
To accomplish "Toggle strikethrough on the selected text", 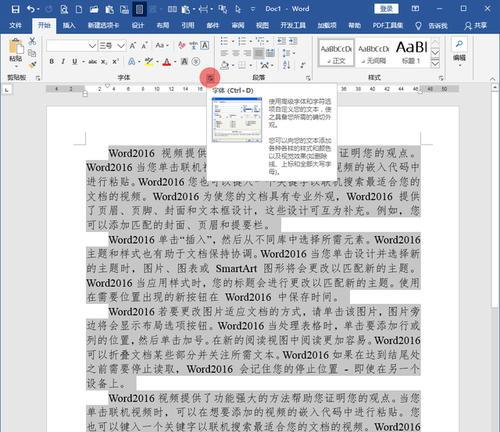I will [x=92, y=61].
